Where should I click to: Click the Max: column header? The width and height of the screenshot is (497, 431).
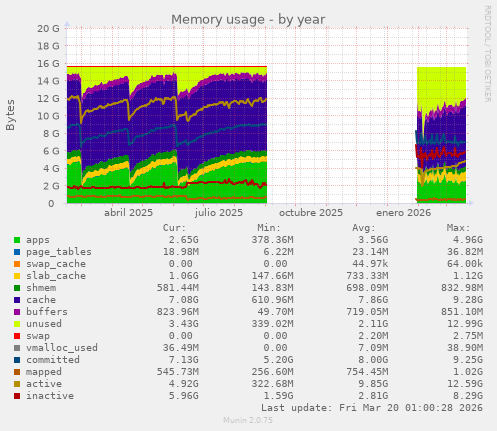tap(458, 228)
